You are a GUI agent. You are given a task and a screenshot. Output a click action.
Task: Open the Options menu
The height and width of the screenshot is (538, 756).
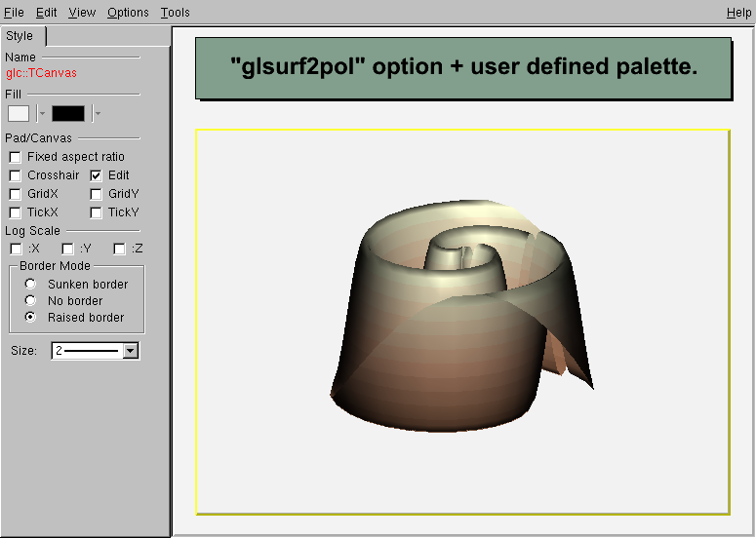point(128,13)
